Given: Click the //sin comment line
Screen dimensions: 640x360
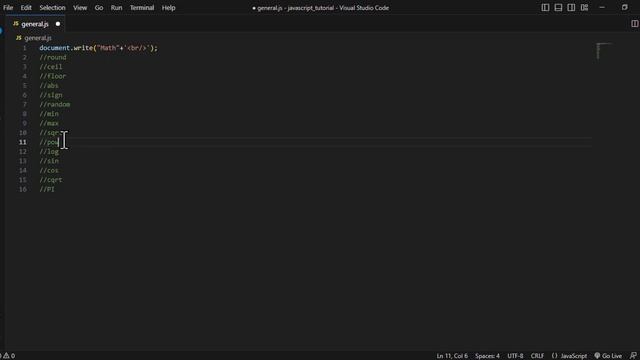Looking at the screenshot, I should pyautogui.click(x=49, y=161).
